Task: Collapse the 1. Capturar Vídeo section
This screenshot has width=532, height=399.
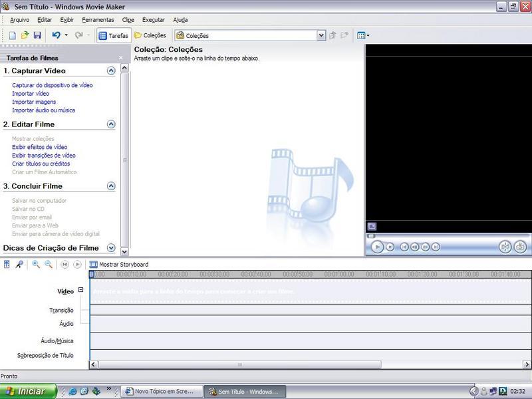Action: 111,70
